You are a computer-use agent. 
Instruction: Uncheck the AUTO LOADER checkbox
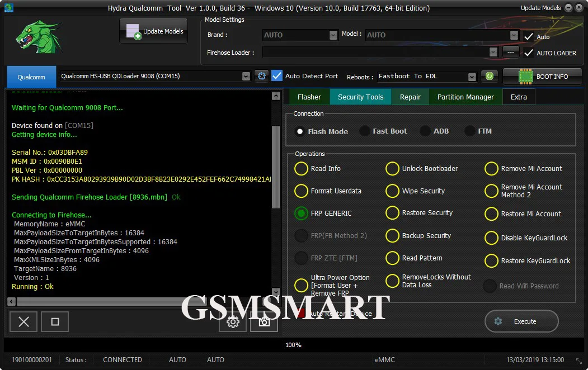(x=528, y=53)
